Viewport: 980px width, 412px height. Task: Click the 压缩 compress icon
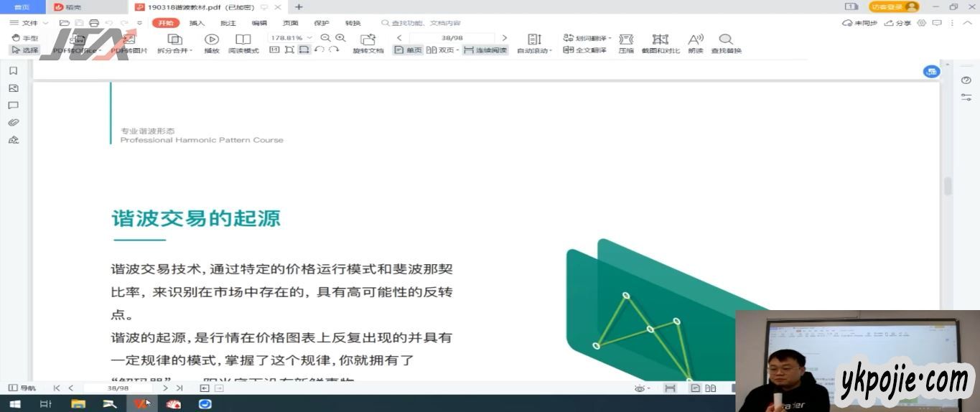625,42
